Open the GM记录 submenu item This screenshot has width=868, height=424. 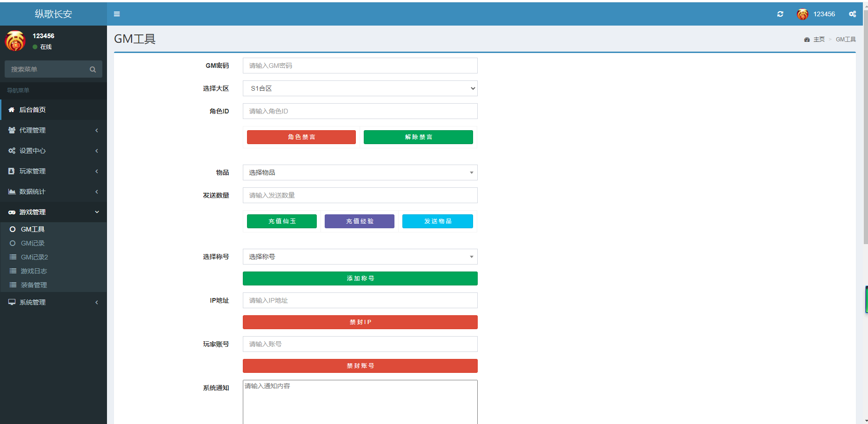33,243
